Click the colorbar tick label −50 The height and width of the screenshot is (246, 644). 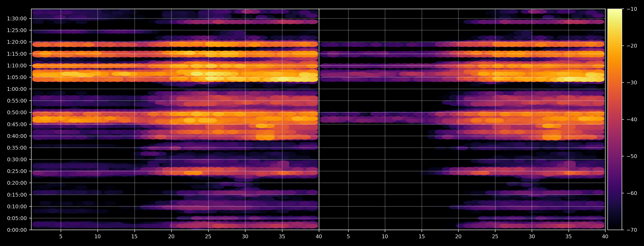[x=632, y=156]
